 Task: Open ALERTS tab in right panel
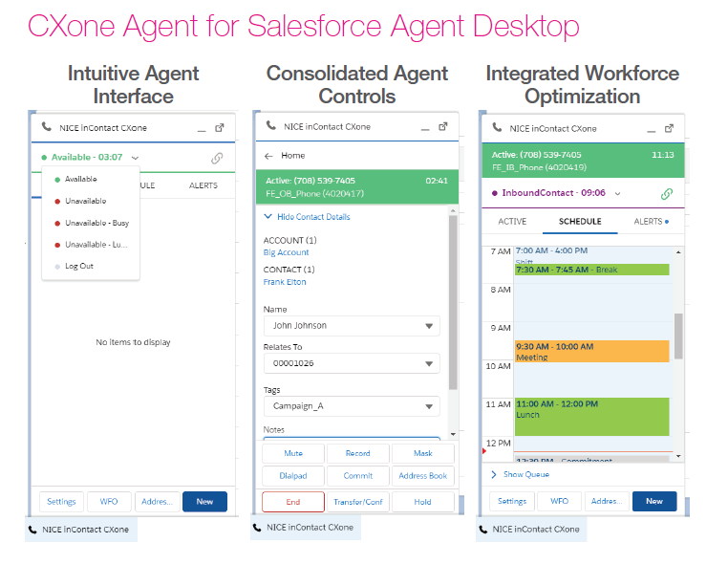(651, 222)
